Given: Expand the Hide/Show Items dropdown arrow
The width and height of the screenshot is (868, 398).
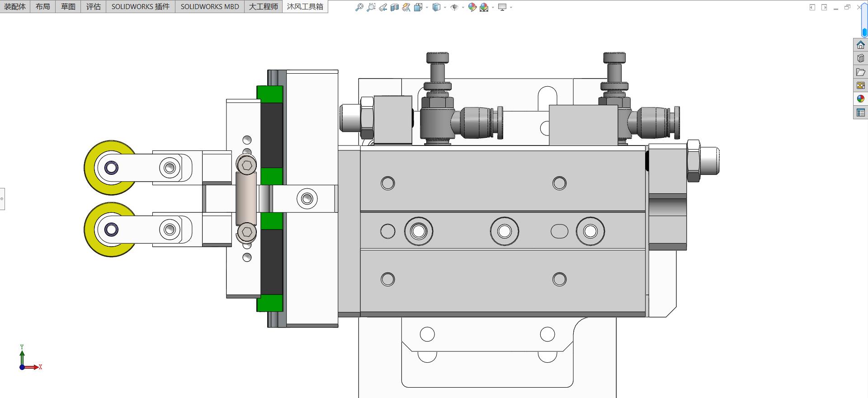Looking at the screenshot, I should tap(463, 7).
